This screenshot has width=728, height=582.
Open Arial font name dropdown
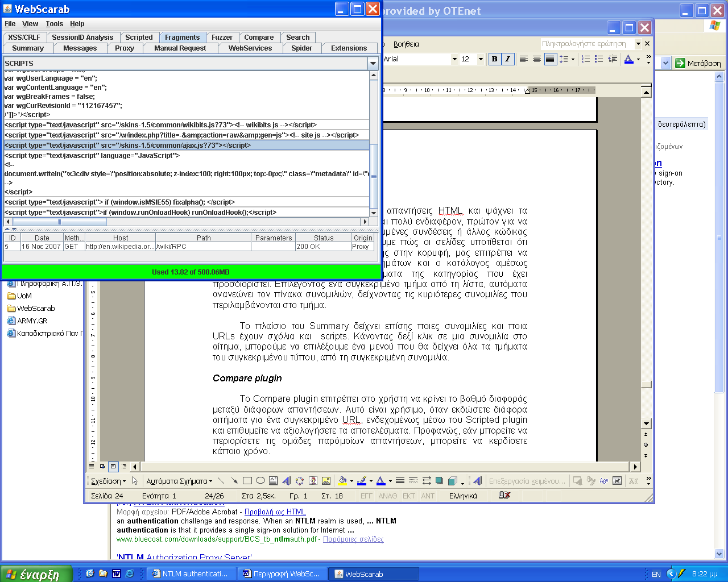[454, 59]
